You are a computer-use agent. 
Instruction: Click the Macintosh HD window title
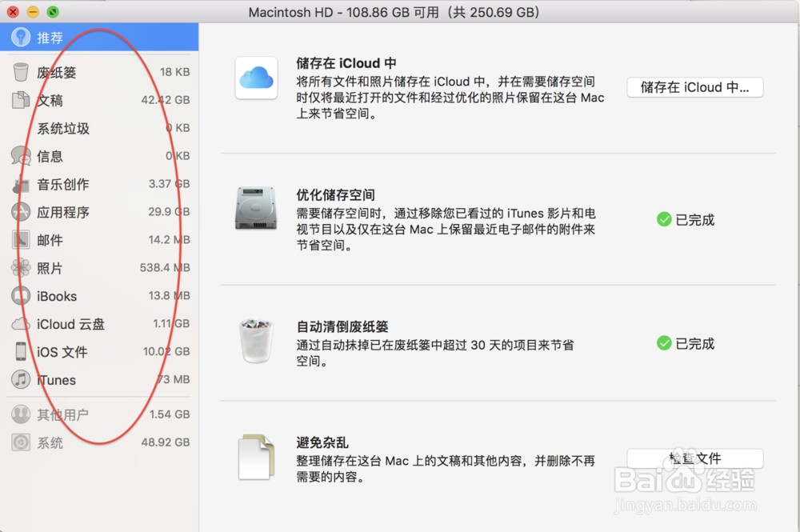click(x=394, y=12)
